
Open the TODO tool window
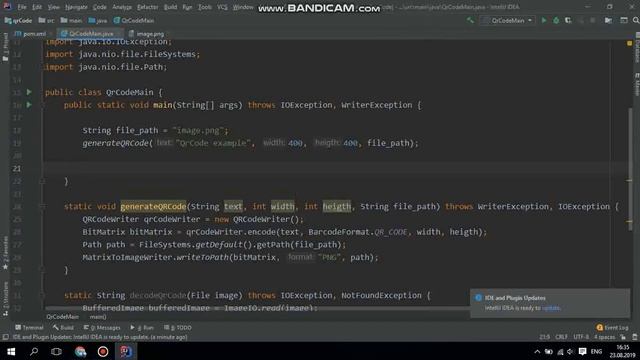[178, 327]
